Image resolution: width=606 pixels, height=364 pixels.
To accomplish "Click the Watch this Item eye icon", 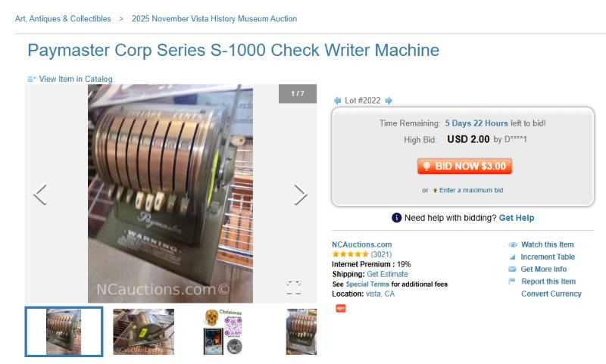I will pos(513,244).
